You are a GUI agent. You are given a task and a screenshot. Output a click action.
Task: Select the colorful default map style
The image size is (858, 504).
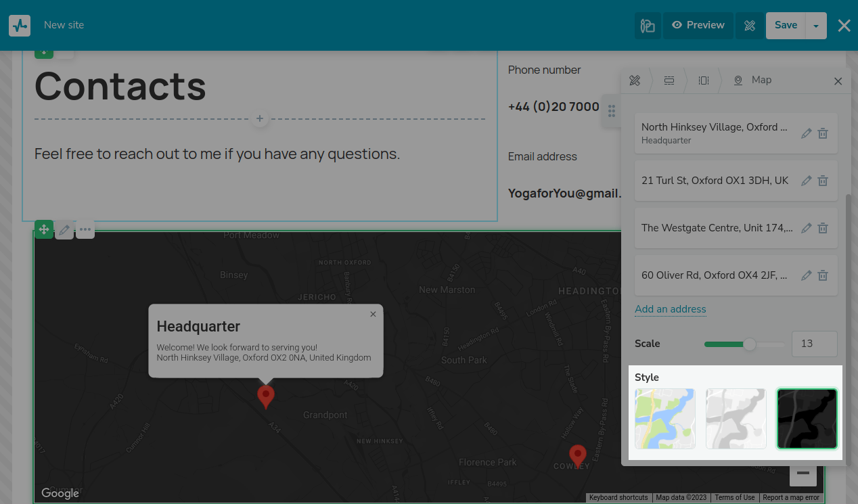click(665, 419)
